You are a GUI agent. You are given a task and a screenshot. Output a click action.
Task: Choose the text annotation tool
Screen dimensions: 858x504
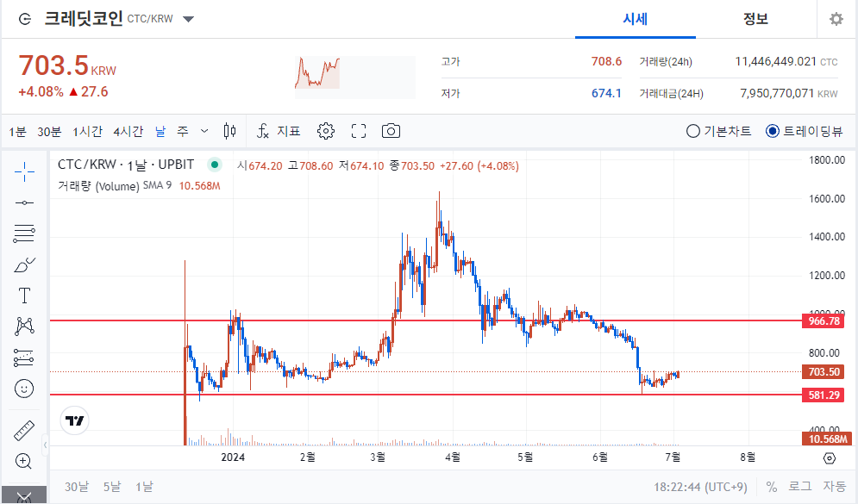(x=23, y=296)
